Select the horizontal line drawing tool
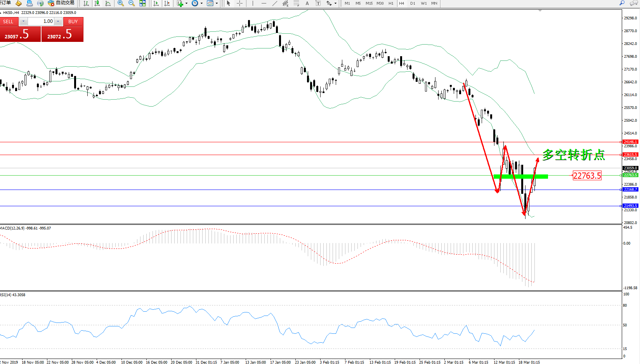 [264, 3]
